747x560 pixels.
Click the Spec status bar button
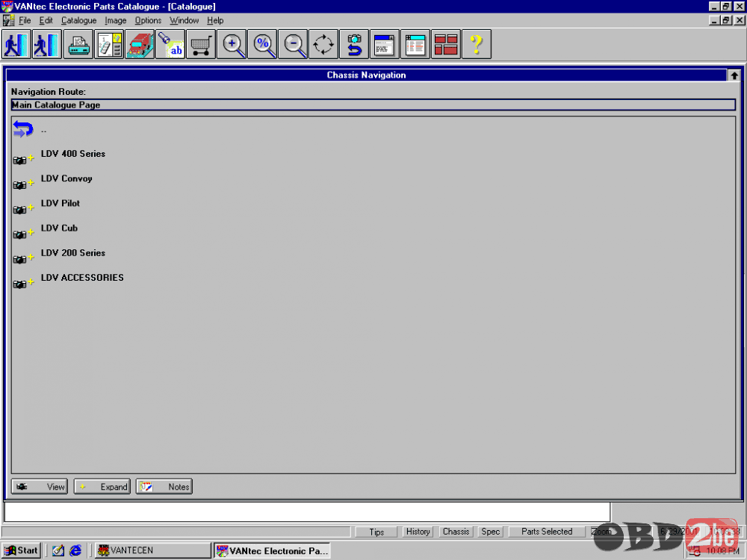pos(490,532)
